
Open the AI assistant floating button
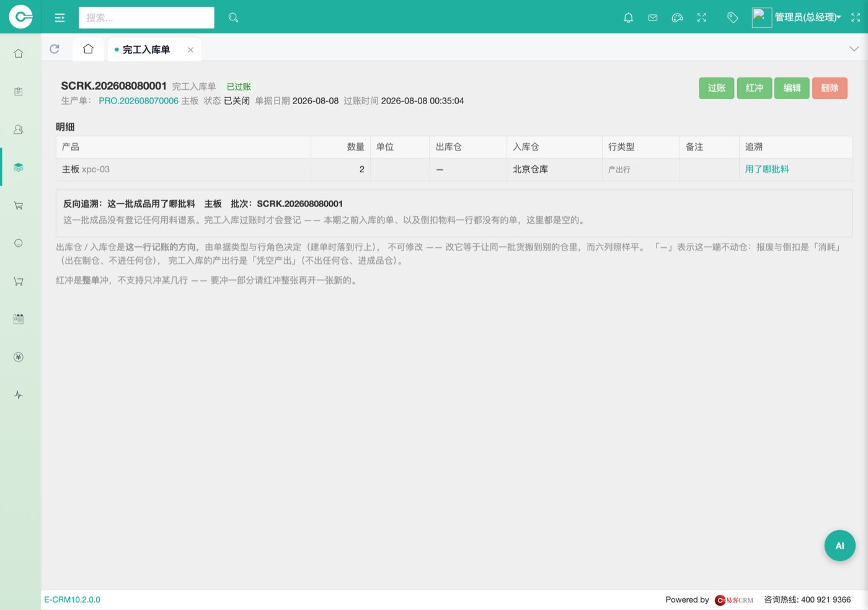pos(839,546)
